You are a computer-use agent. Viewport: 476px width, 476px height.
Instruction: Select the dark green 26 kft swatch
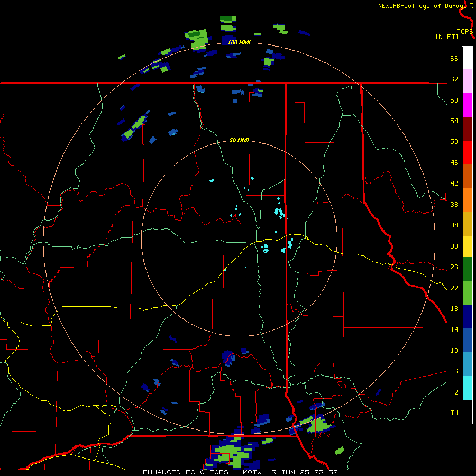467,269
